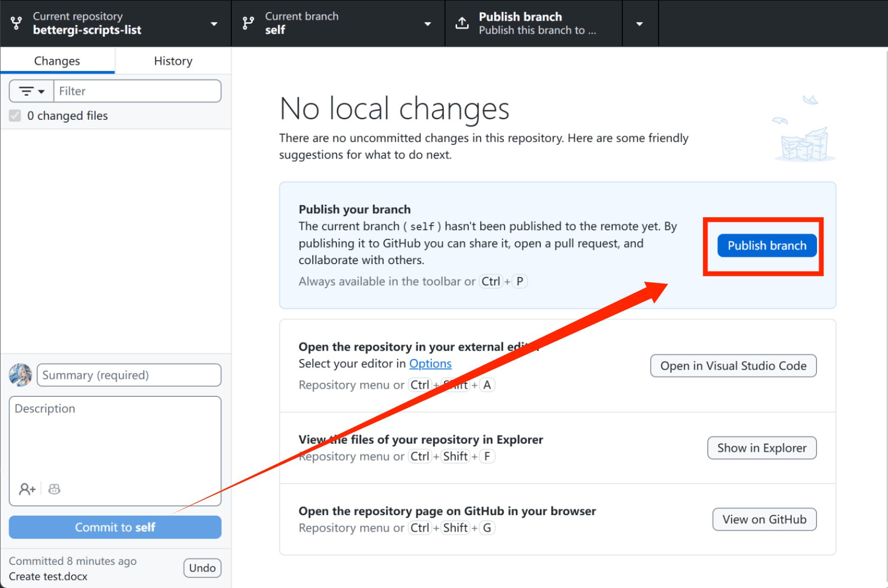Click the repository fork icon in toolbar

16,23
